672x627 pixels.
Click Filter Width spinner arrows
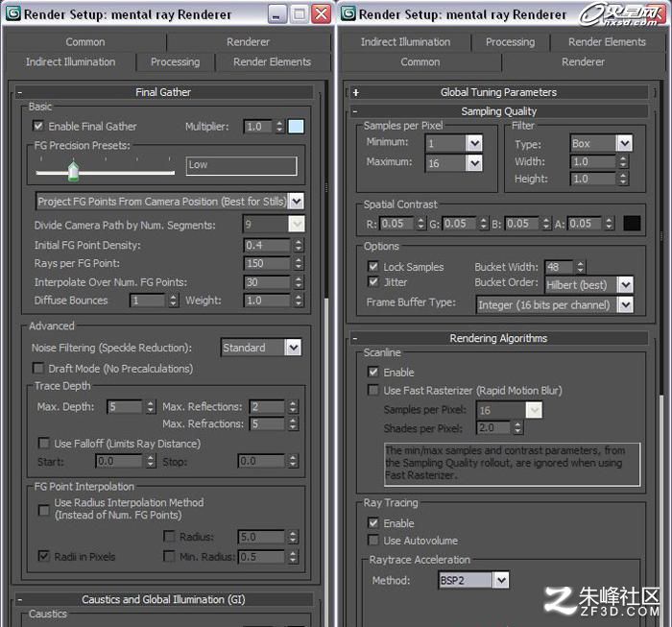click(x=623, y=161)
